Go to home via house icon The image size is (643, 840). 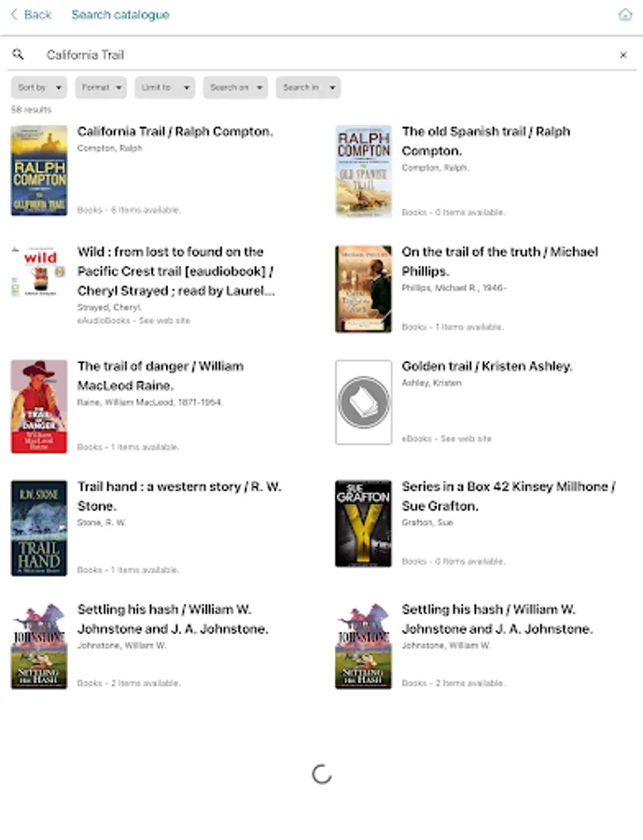coord(624,14)
